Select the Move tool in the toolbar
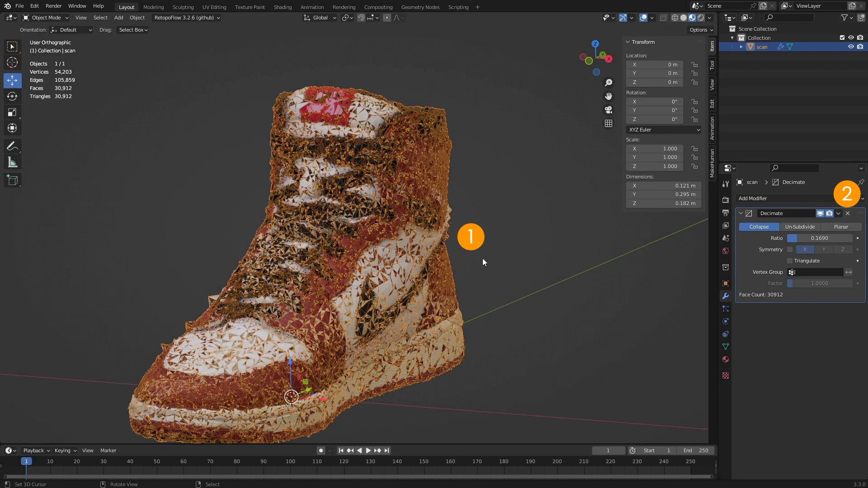 point(12,80)
